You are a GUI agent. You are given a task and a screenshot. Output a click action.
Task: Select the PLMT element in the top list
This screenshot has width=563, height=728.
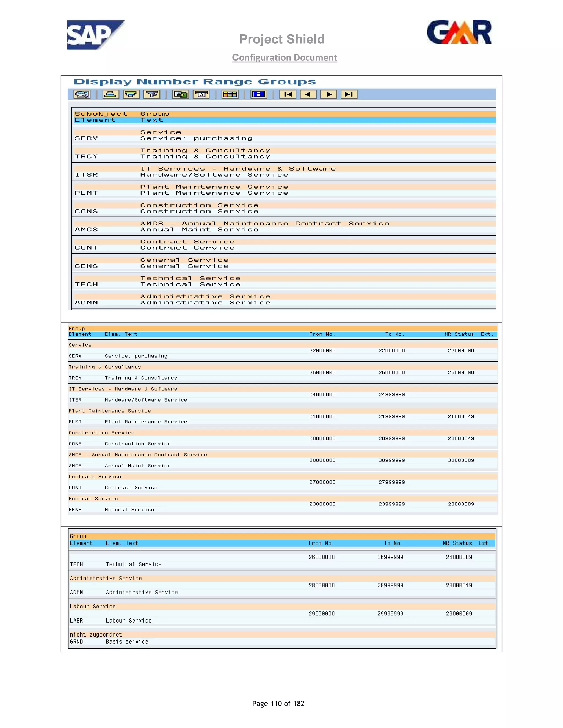point(86,193)
